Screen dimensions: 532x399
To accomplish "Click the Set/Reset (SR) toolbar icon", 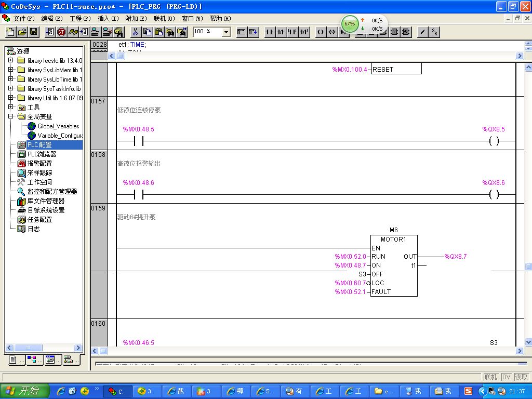I will tap(434, 32).
